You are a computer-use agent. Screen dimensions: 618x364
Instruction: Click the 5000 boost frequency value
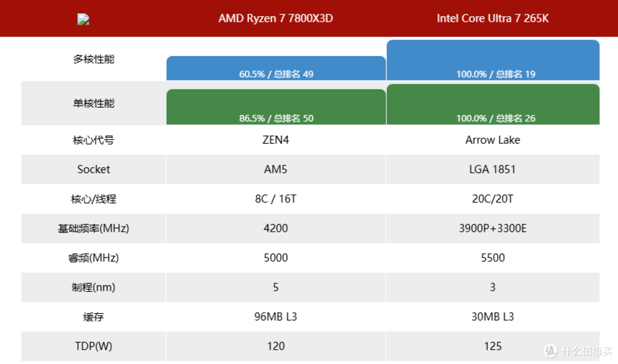pos(276,258)
